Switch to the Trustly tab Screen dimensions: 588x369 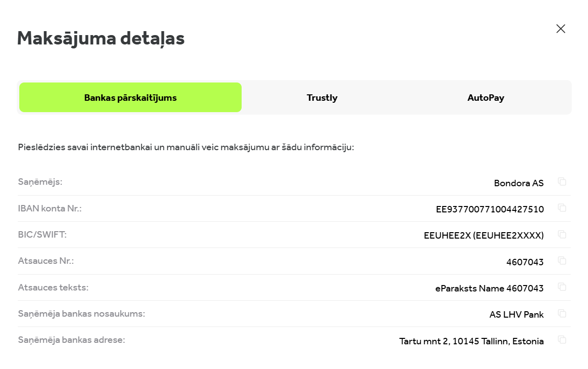point(322,97)
